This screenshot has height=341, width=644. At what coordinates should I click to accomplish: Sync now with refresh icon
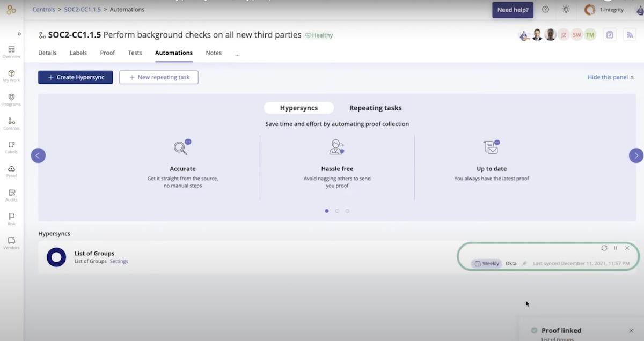pyautogui.click(x=604, y=248)
